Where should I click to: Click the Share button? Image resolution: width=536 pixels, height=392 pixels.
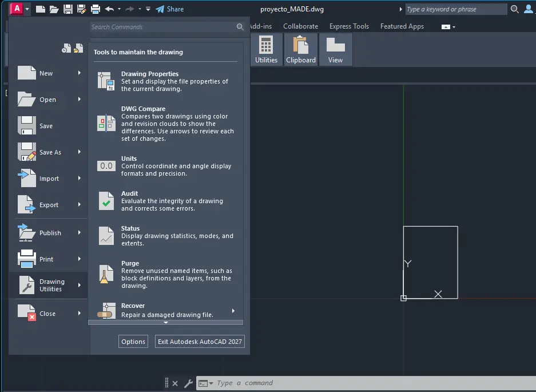coord(170,9)
